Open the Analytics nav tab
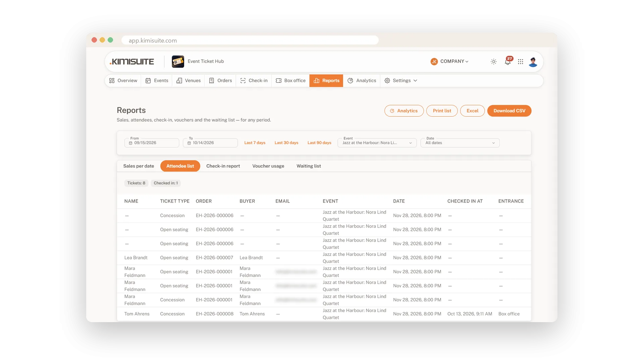 coord(362,81)
